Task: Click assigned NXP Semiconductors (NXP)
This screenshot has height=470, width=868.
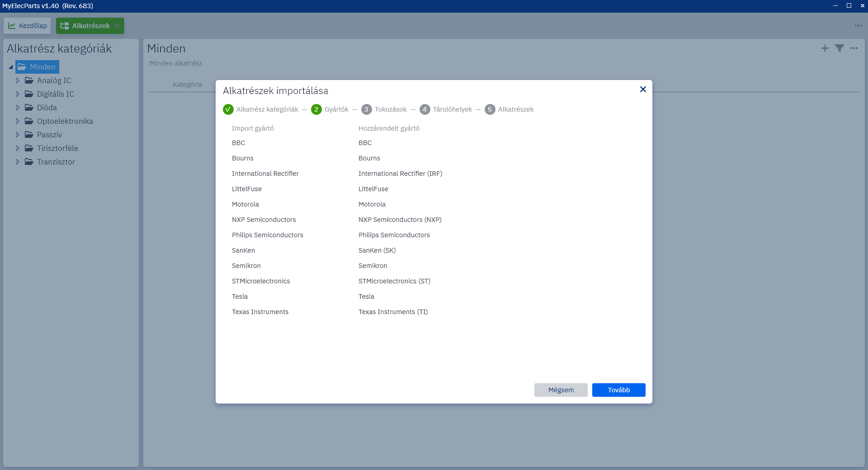Action: point(400,220)
